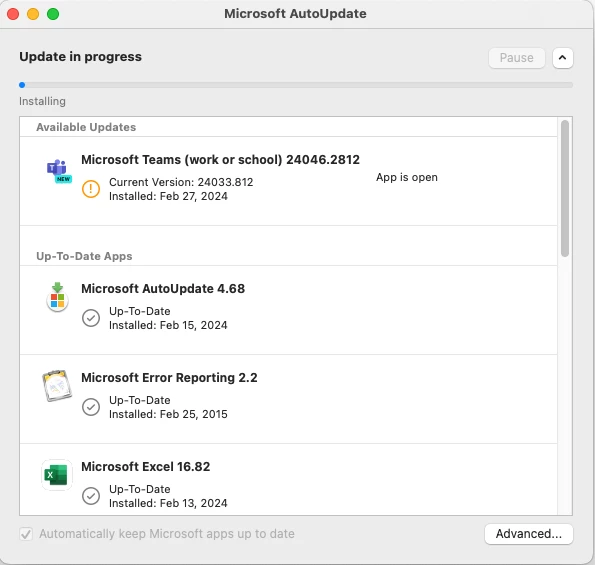Click the checkmark icon under Microsoft Error Reporting
This screenshot has height=565, width=595.
point(91,407)
